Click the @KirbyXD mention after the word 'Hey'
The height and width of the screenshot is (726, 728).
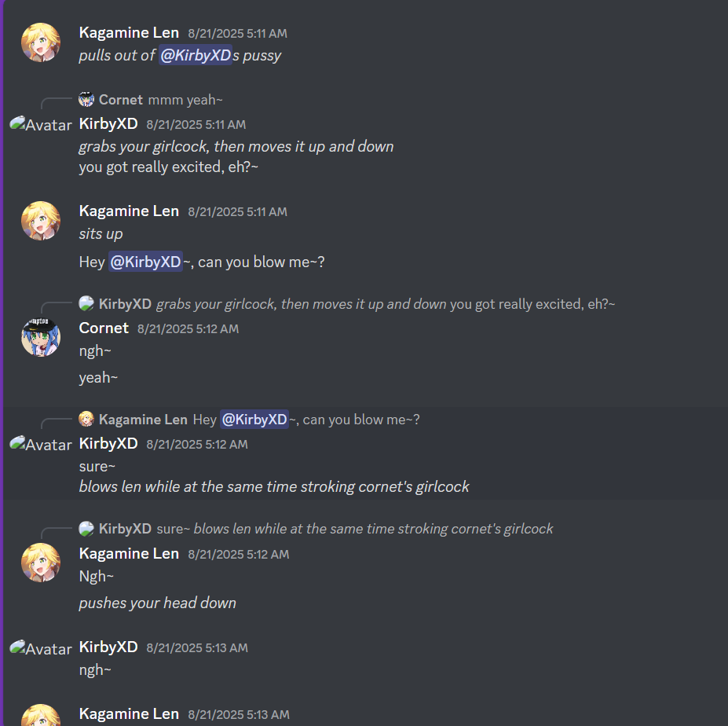[x=145, y=262]
